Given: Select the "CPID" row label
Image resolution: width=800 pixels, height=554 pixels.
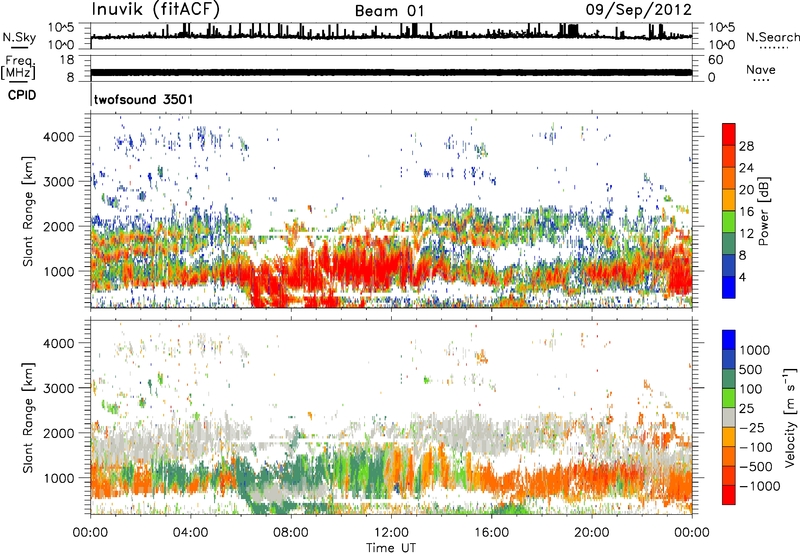Looking at the screenshot, I should click(22, 95).
